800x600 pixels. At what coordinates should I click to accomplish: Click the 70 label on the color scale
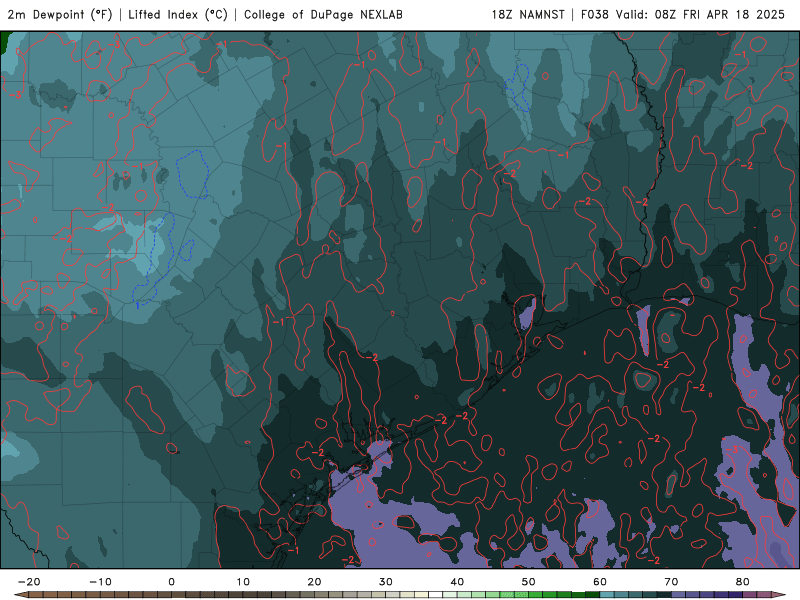point(671,582)
